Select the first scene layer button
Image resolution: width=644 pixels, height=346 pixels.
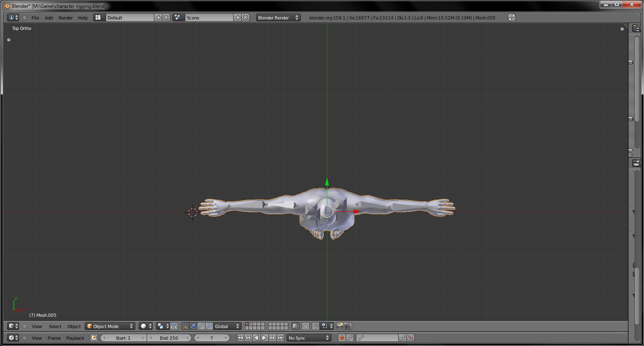coord(247,324)
